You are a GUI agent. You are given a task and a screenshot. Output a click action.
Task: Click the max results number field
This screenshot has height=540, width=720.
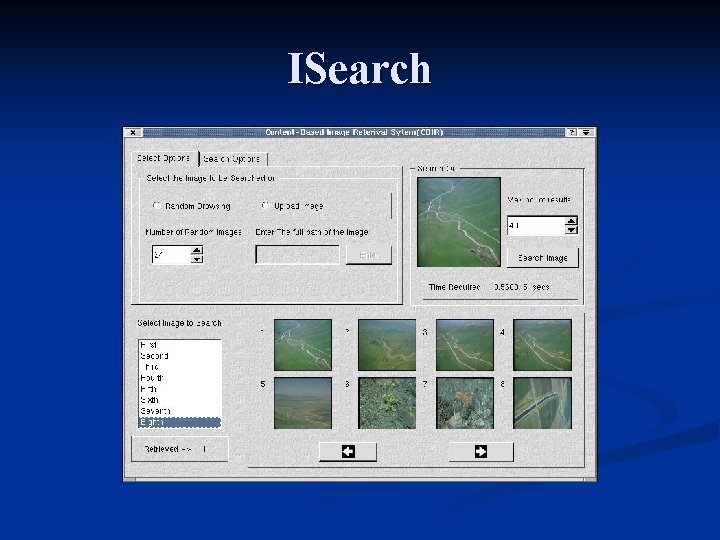pos(536,225)
